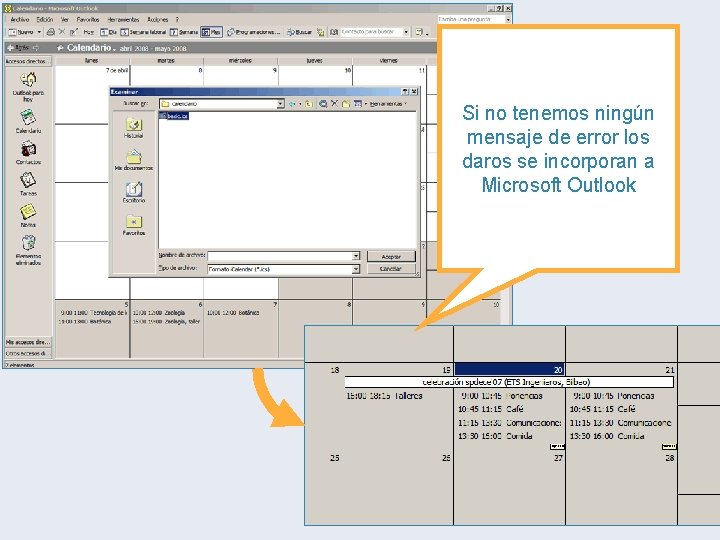Click Aceptar in Examinar dialog
The height and width of the screenshot is (540, 720).
pyautogui.click(x=391, y=256)
